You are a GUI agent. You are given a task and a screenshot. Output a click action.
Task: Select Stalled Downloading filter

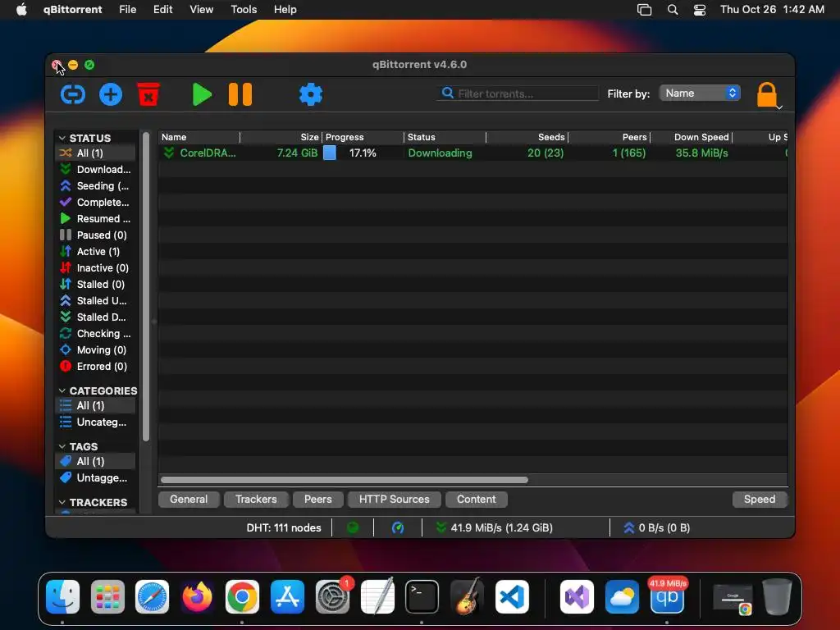[x=95, y=317]
